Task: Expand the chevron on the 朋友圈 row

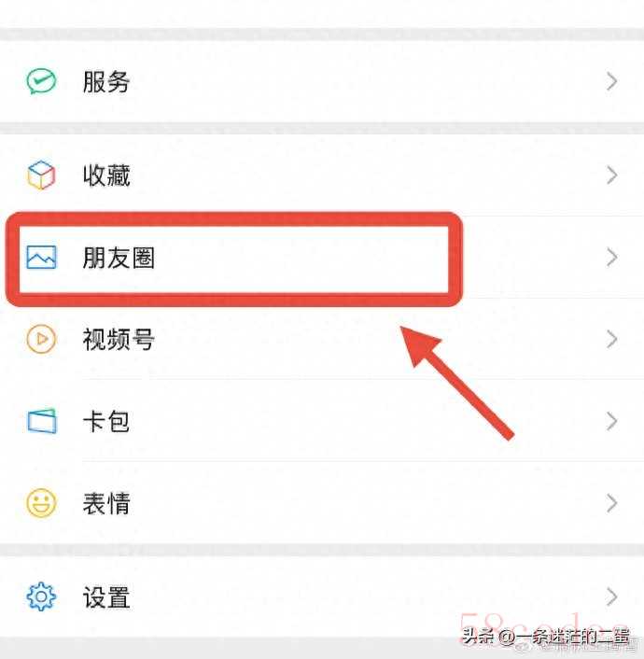Action: [612, 258]
